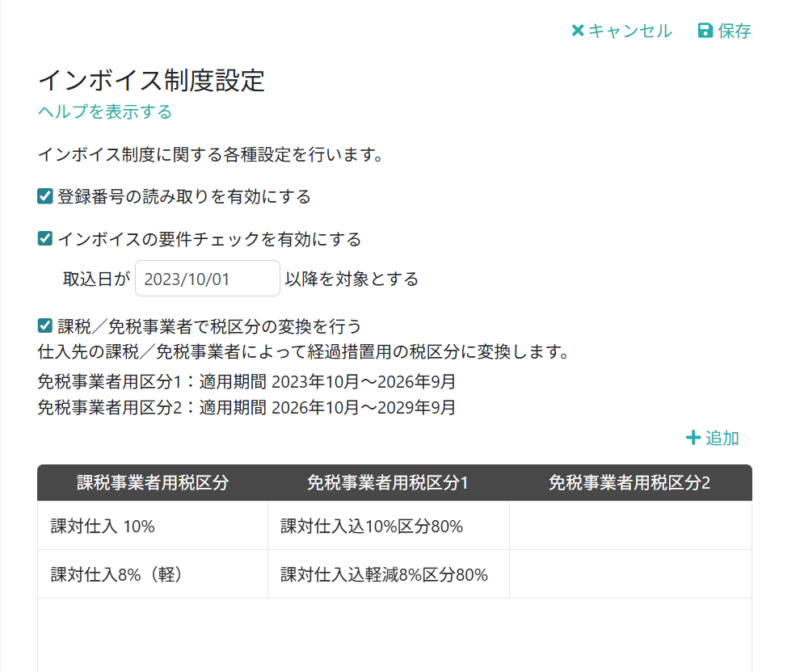800x672 pixels.
Task: Select the 課対仕入8%（軽） cell
Action: tap(153, 575)
